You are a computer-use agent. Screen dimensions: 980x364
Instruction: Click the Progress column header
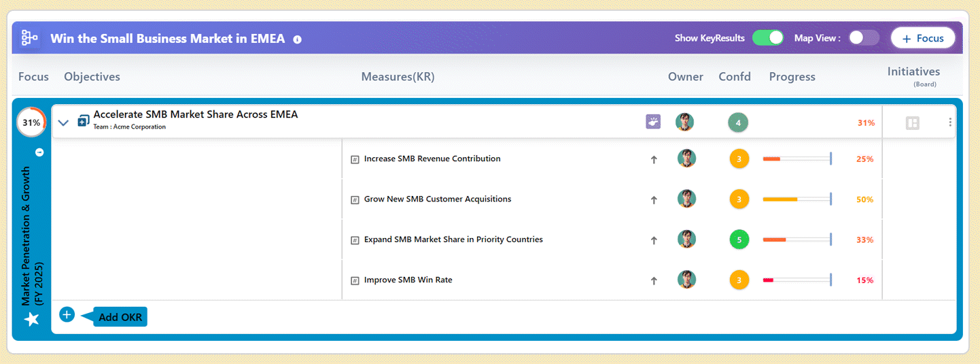[x=792, y=77]
